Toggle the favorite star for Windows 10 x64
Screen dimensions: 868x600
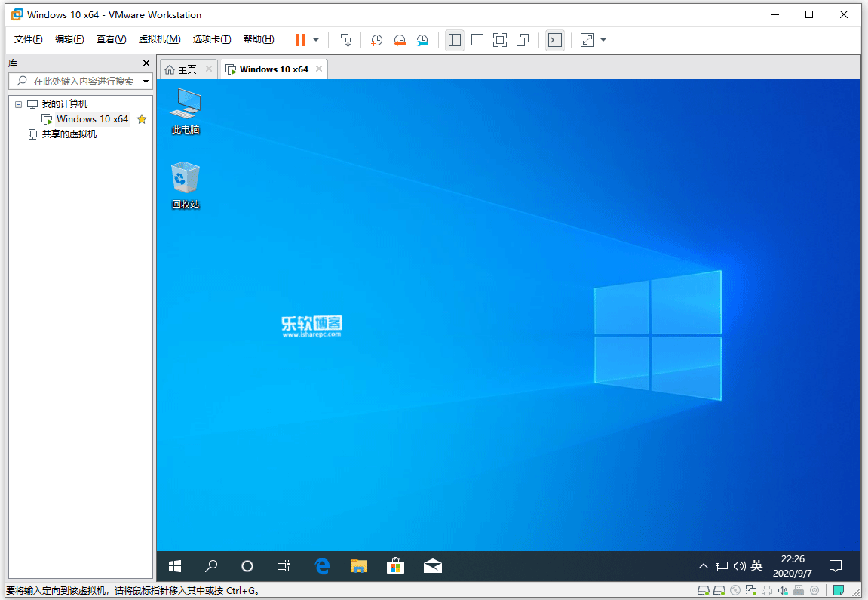click(x=142, y=119)
